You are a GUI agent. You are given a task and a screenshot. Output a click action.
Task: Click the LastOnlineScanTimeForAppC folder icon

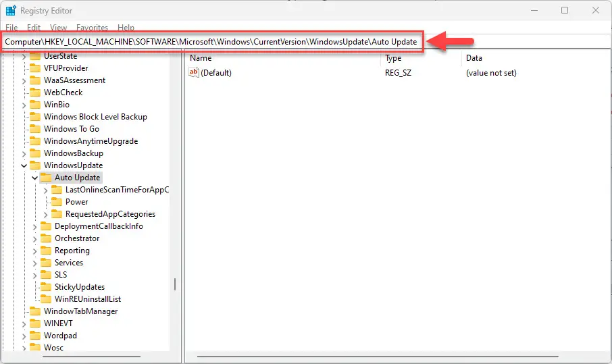click(x=57, y=190)
